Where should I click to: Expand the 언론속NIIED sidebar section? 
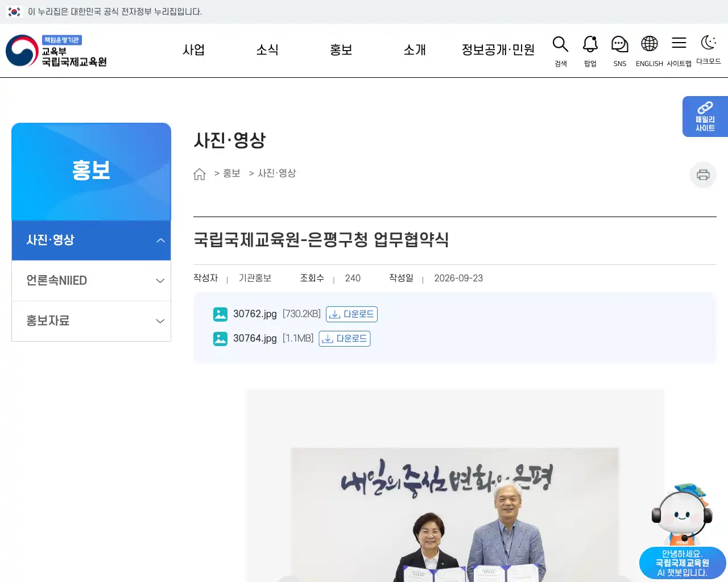pos(91,281)
